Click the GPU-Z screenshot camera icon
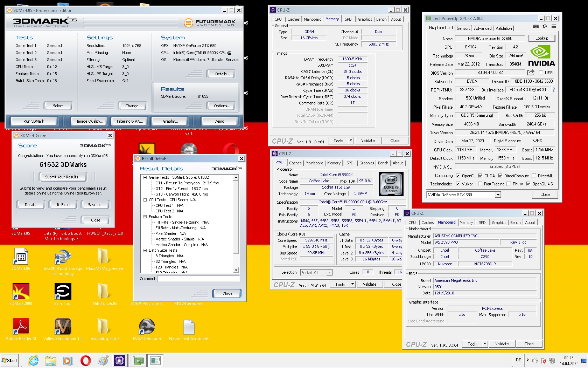The image size is (588, 368). 536,26
